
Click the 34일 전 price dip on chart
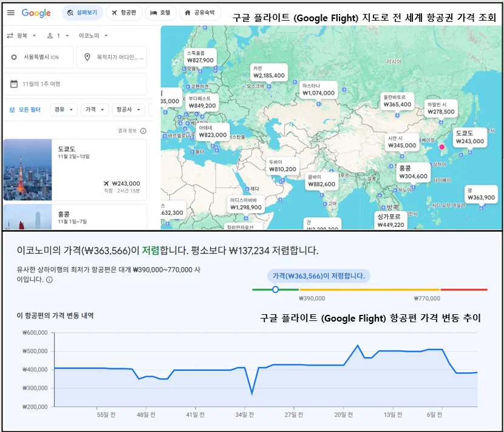251,393
